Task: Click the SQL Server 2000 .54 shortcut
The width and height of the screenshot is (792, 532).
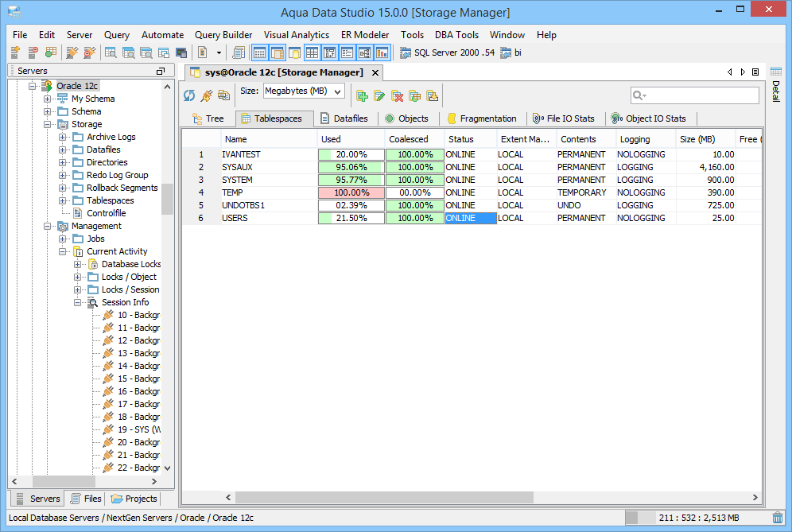Action: click(447, 52)
